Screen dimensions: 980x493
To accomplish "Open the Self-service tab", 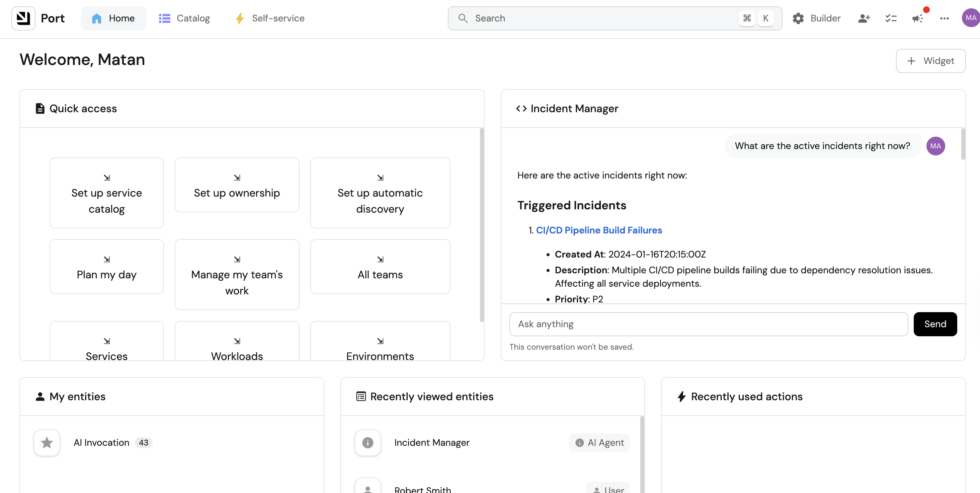I will click(x=270, y=18).
